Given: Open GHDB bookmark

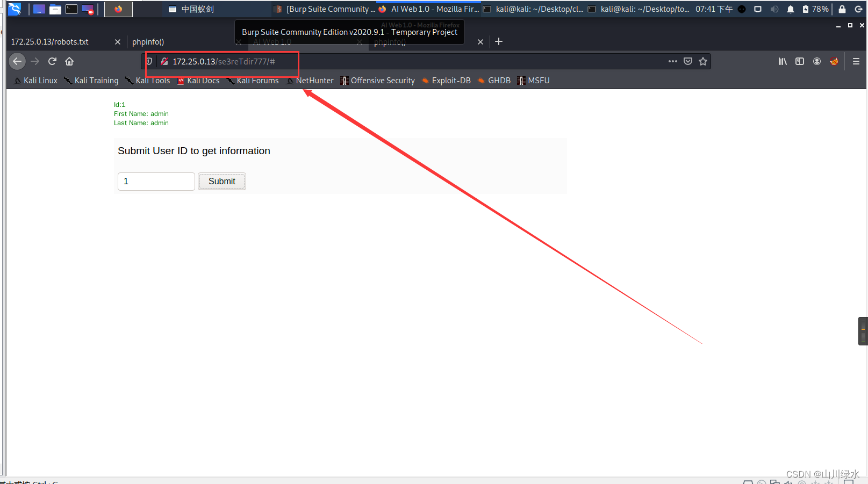Looking at the screenshot, I should [494, 81].
